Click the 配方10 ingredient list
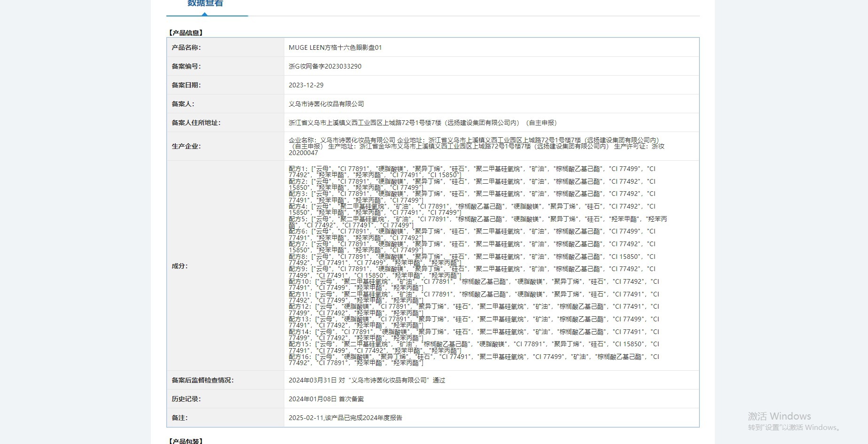The height and width of the screenshot is (444, 868). click(474, 284)
